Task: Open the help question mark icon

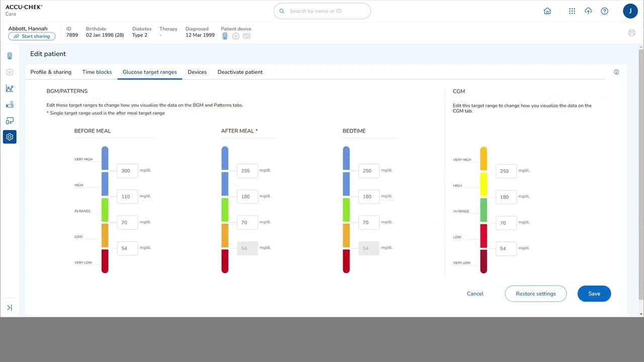Action: point(605,11)
